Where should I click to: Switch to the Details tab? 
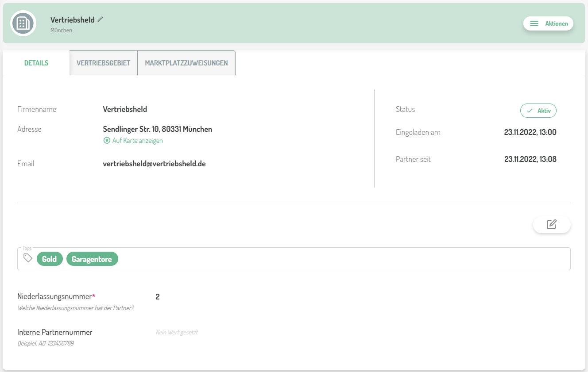[36, 63]
